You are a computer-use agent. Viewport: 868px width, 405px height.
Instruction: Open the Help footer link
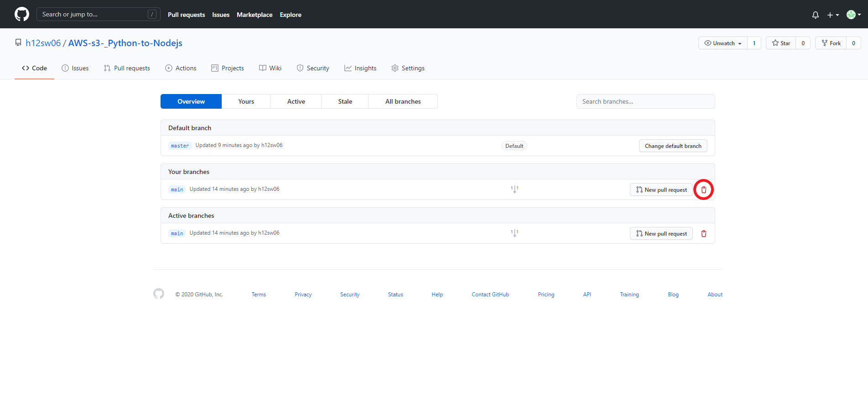[x=437, y=295]
